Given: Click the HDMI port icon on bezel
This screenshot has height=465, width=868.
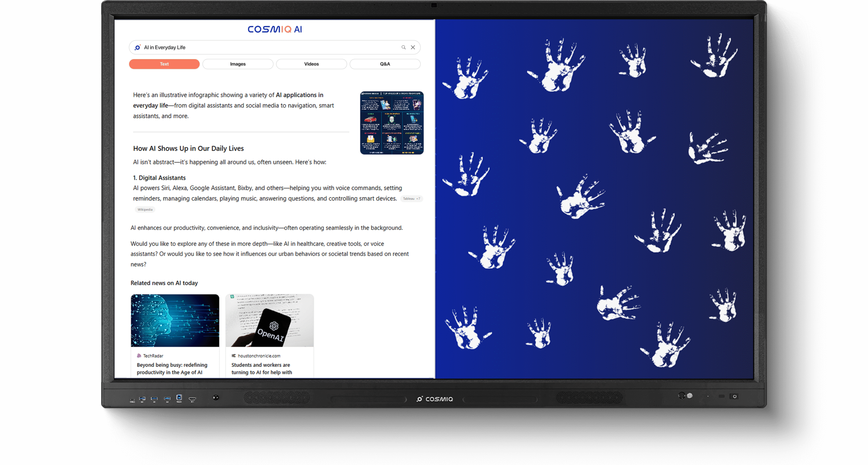Looking at the screenshot, I should pyautogui.click(x=192, y=399).
